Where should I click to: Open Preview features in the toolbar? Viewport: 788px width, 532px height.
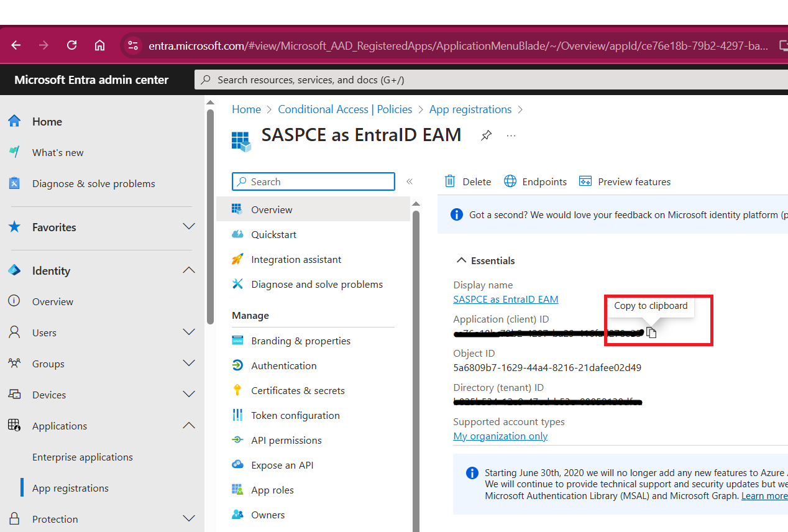(x=625, y=181)
